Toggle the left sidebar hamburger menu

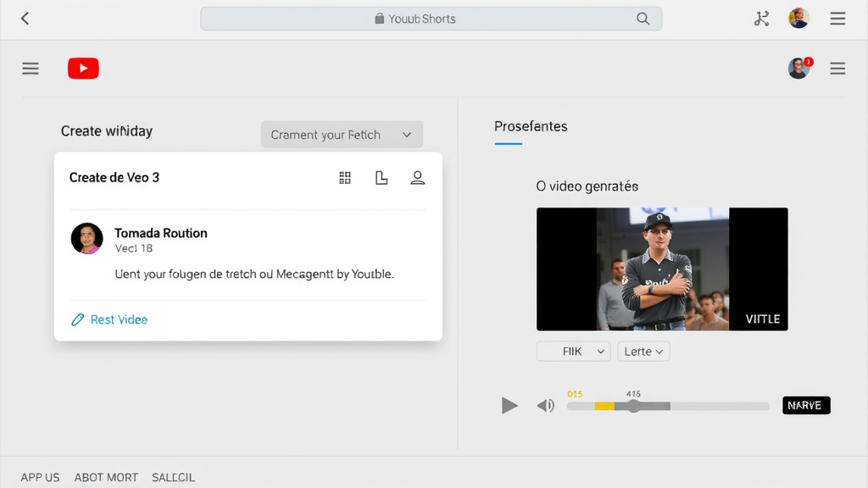point(31,68)
